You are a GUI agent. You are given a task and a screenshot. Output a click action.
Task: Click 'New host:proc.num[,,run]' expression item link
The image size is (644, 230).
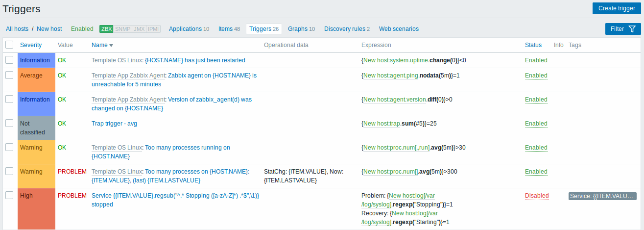(397, 148)
